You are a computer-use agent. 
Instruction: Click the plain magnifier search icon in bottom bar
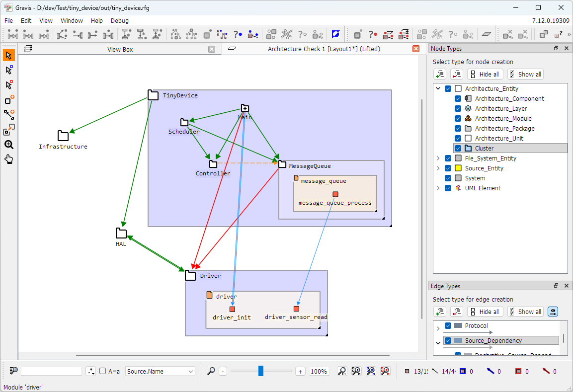(211, 371)
